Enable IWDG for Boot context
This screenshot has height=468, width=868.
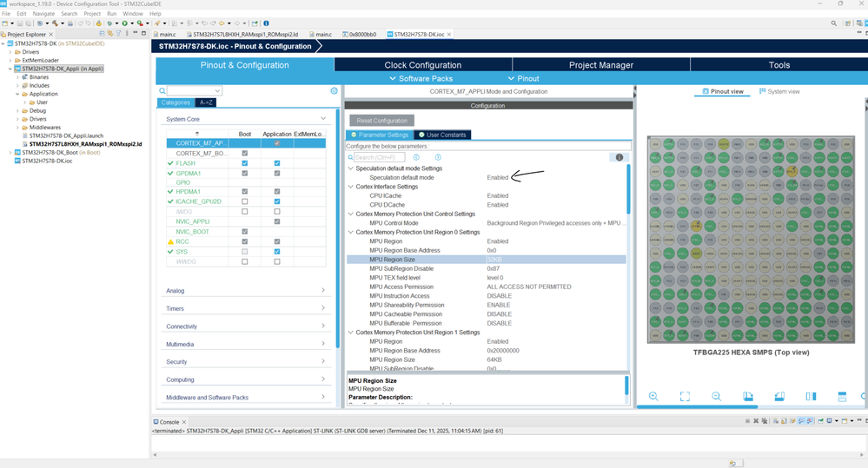245,211
